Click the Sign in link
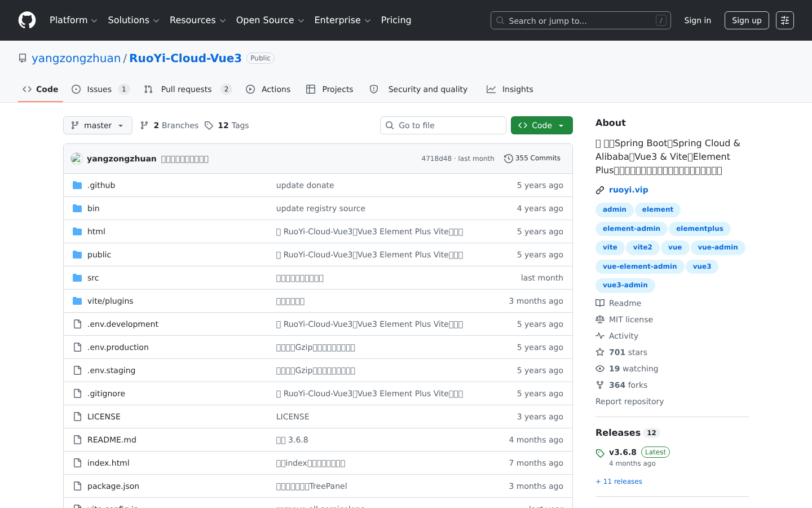The height and width of the screenshot is (508, 812). coord(698,20)
